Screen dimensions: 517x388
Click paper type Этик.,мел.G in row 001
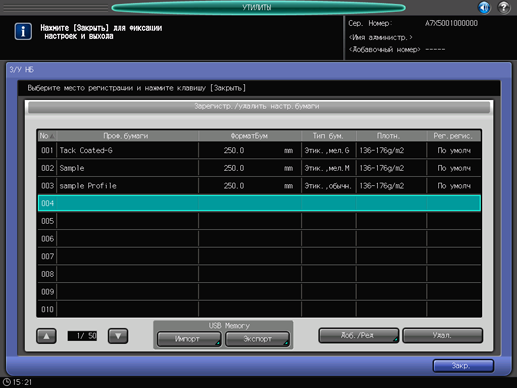327,151
